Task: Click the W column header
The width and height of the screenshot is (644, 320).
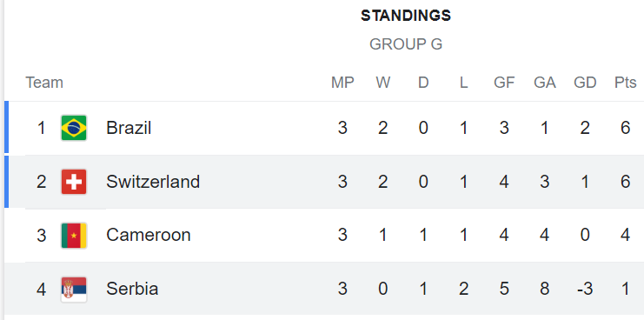Action: [382, 83]
